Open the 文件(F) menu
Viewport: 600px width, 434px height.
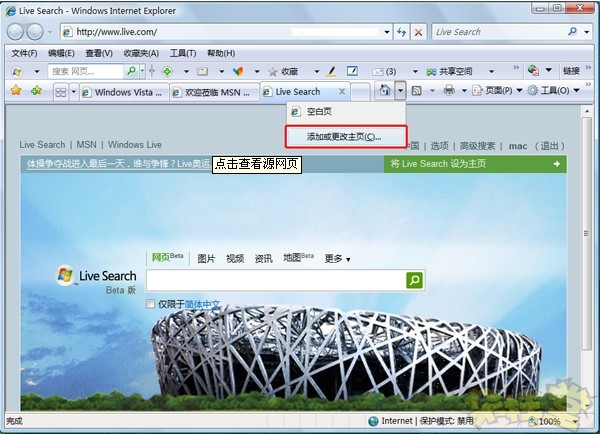point(24,53)
